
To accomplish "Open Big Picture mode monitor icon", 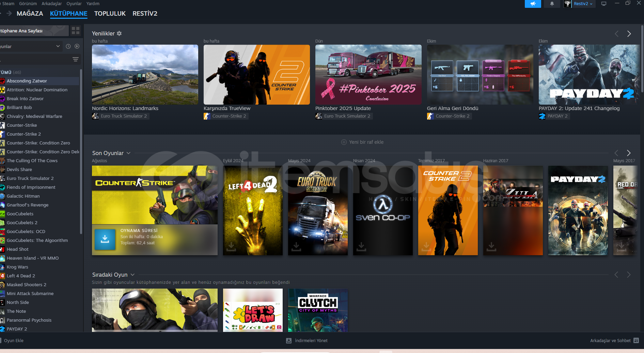I will click(604, 4).
